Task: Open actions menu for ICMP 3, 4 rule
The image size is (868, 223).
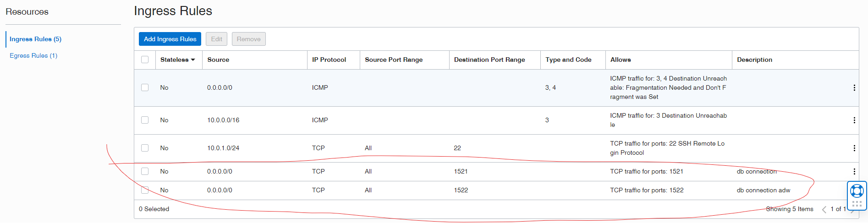Action: pyautogui.click(x=854, y=87)
